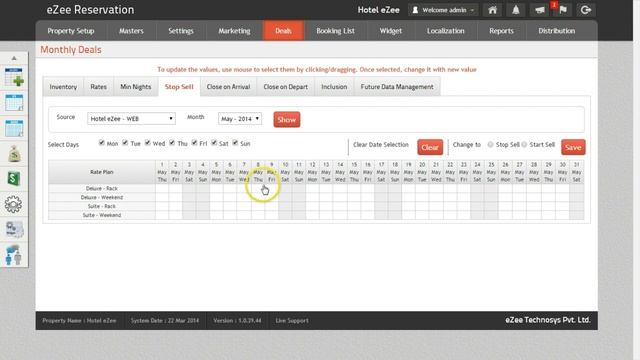Click the gear settings sidebar icon

pyautogui.click(x=13, y=204)
